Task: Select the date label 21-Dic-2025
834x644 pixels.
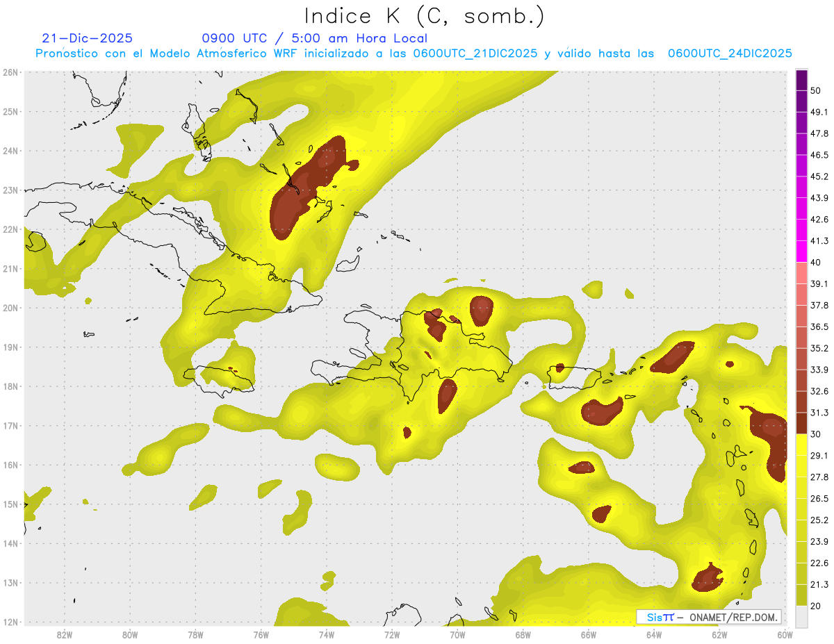Action: (x=87, y=38)
